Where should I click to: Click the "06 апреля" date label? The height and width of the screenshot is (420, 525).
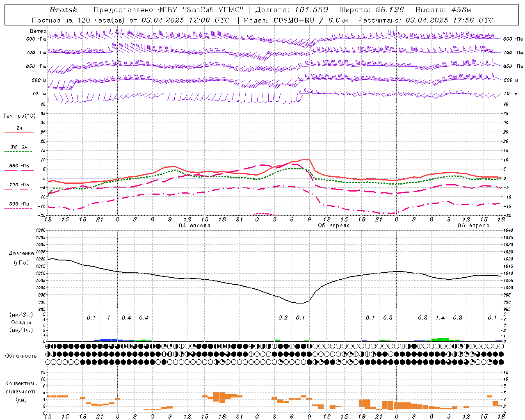473,226
